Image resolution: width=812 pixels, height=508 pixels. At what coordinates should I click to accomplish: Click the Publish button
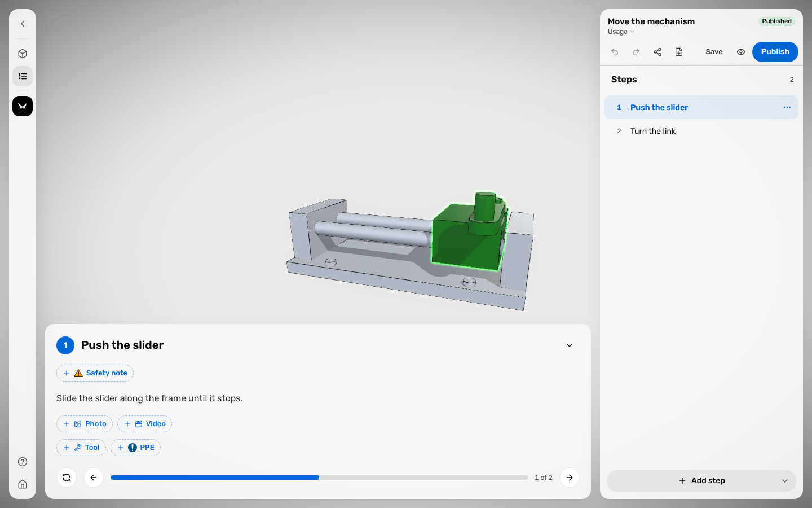(x=775, y=52)
